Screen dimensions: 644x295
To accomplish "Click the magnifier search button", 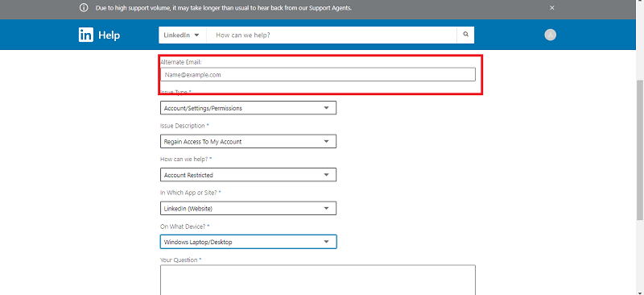I will 466,35.
